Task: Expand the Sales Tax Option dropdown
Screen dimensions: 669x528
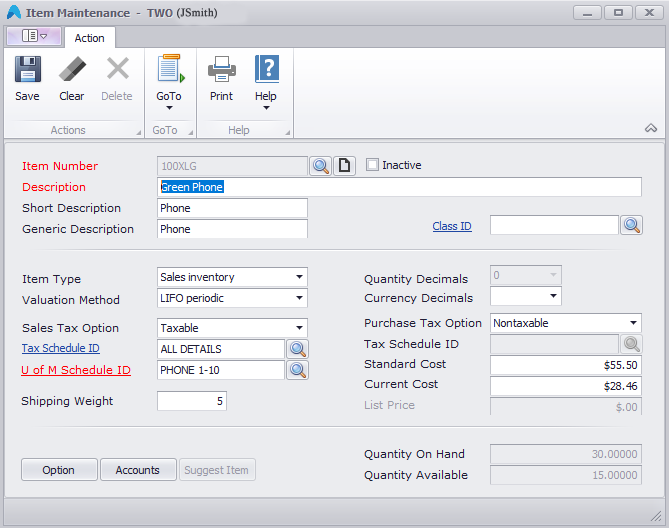Action: tap(299, 328)
